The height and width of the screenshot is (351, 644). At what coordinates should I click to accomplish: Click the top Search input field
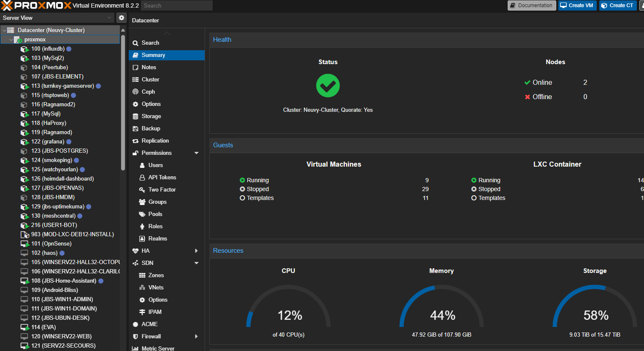click(x=176, y=5)
